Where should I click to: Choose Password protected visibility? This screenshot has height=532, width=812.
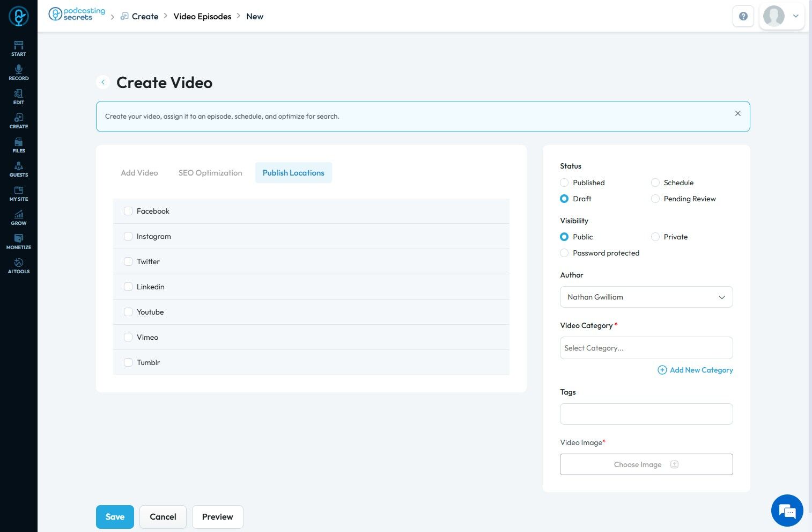pos(564,253)
